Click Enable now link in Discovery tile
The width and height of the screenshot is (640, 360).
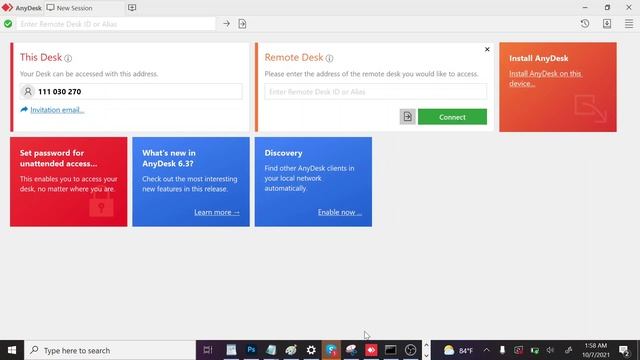click(x=340, y=212)
